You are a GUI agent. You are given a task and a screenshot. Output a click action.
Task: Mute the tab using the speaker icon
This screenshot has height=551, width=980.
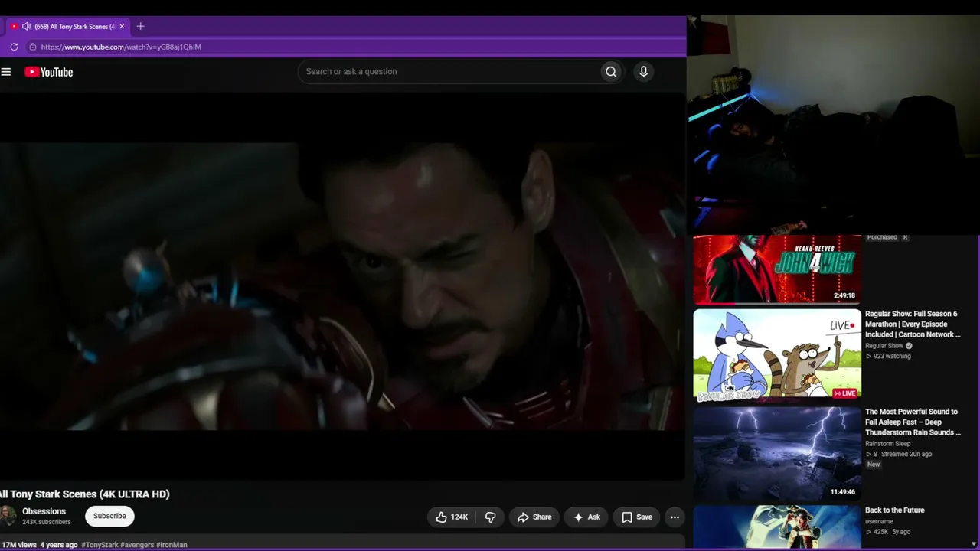[27, 26]
